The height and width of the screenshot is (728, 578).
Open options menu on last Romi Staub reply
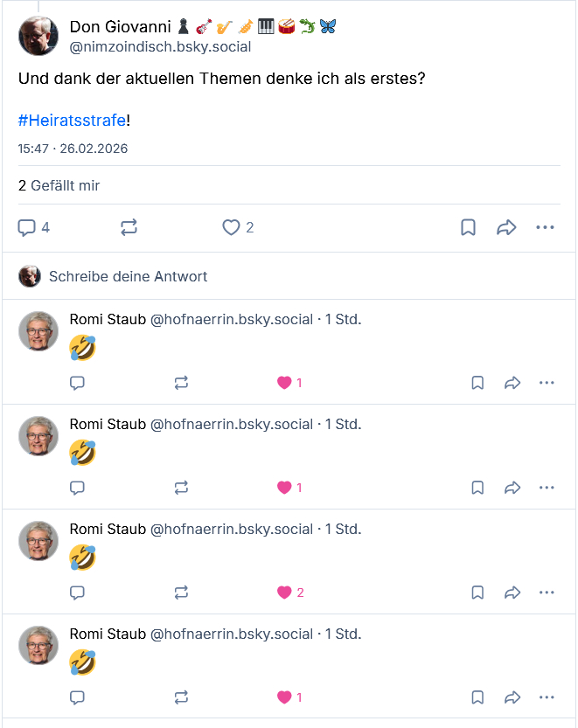click(547, 697)
